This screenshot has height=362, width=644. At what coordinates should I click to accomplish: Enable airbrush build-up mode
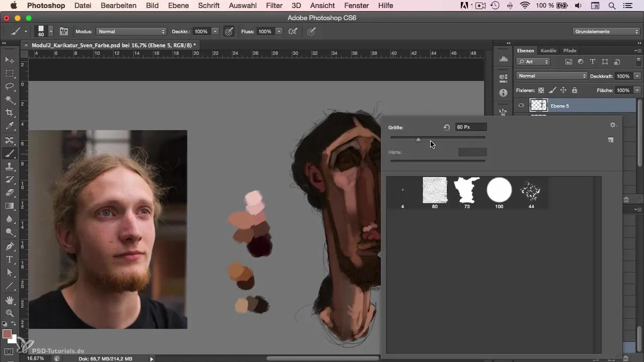point(293,31)
